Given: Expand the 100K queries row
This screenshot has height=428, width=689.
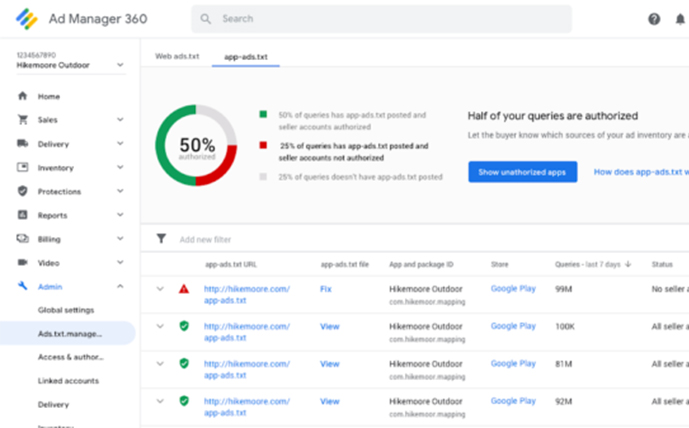Looking at the screenshot, I should [x=160, y=326].
